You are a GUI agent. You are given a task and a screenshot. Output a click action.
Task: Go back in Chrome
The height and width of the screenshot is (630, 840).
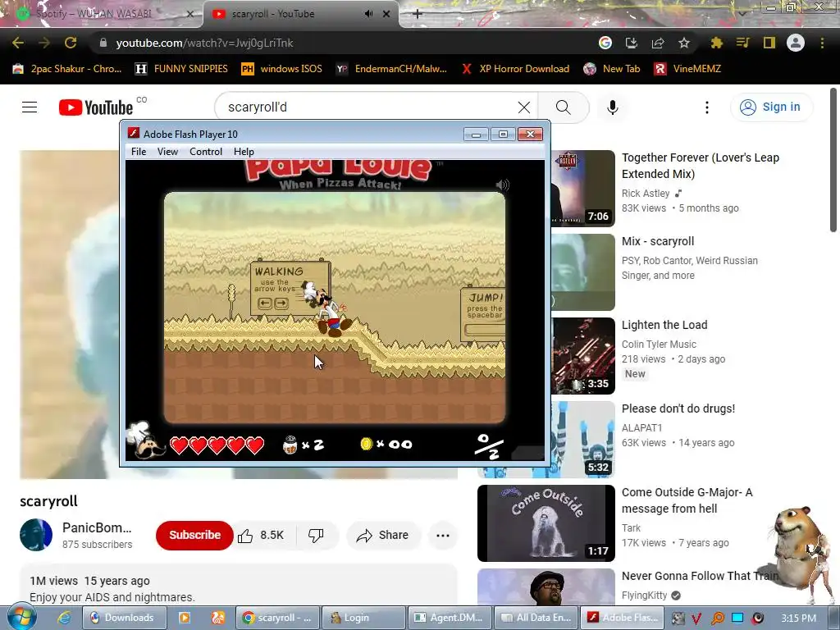(x=18, y=43)
